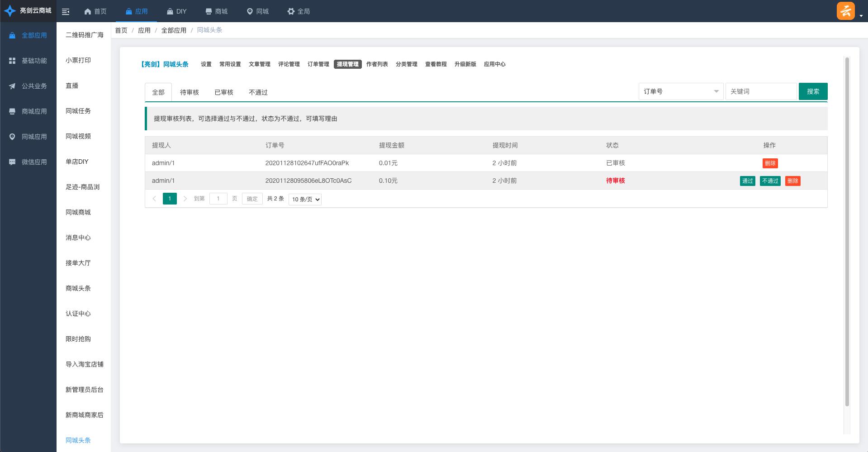Image resolution: width=868 pixels, height=452 pixels.
Task: Reject the withdrawal using 不通过 button
Action: point(770,181)
